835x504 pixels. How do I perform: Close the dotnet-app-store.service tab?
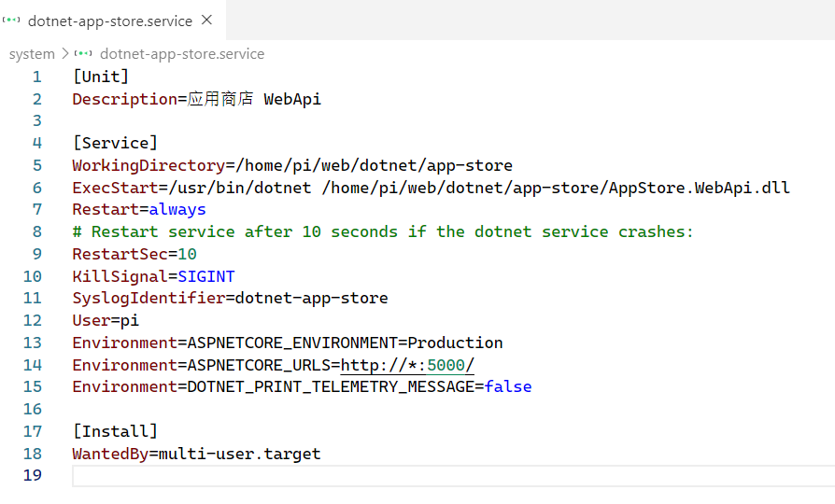pos(206,20)
